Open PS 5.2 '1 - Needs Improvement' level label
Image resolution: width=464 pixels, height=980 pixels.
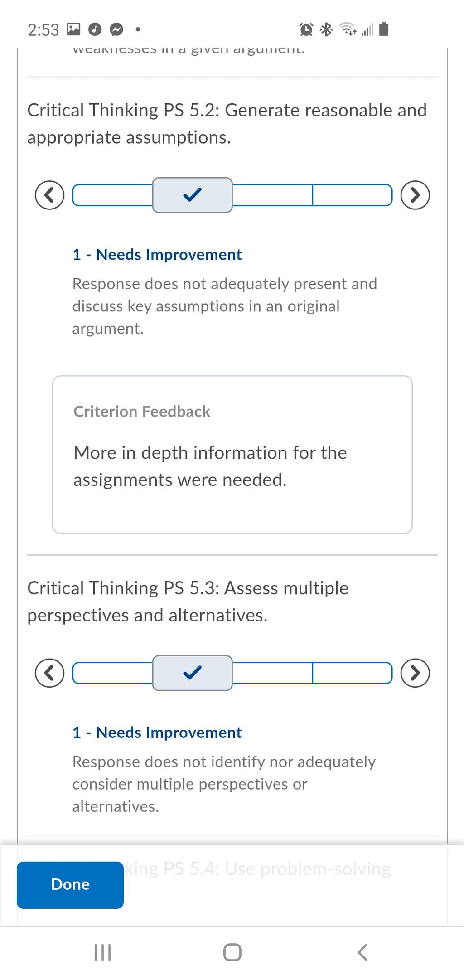157,255
